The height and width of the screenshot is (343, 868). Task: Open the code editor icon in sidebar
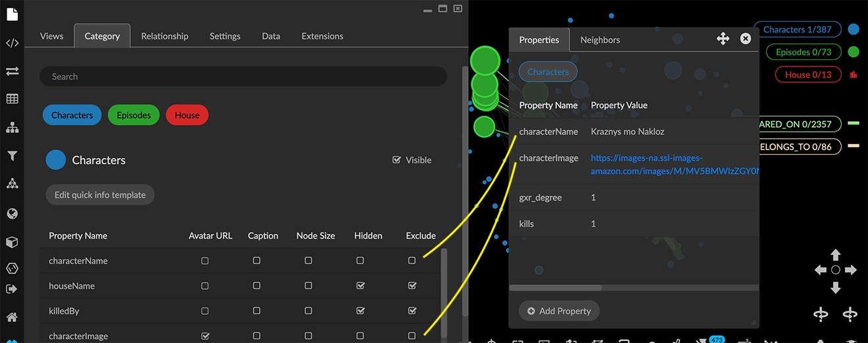click(12, 43)
